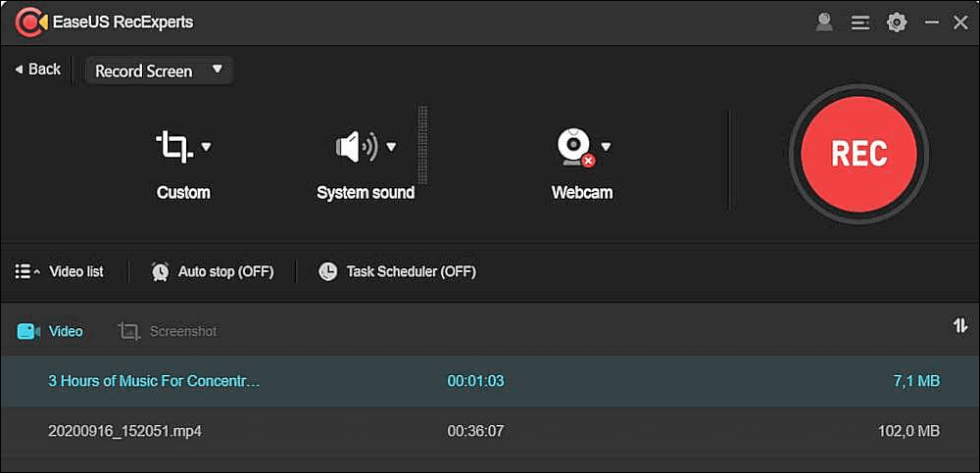Toggle Auto stop (OFF)
The width and height of the screenshot is (980, 473).
pos(213,271)
